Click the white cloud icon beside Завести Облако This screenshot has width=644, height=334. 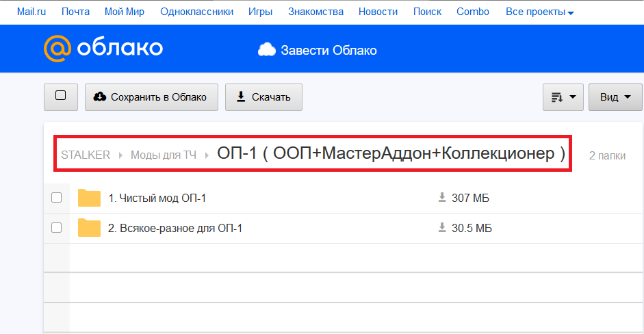(266, 49)
